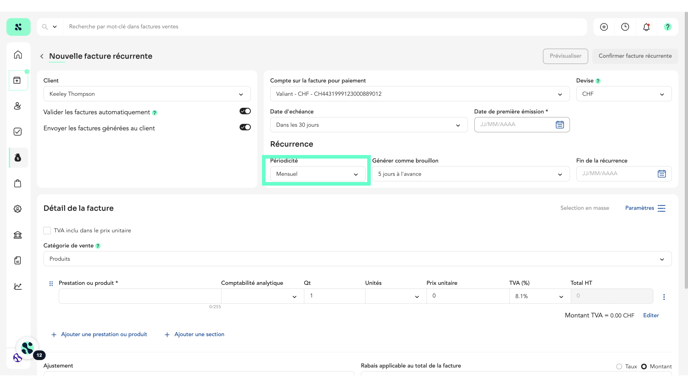Open the money bag sales sidebar icon
This screenshot has height=387, width=688.
pyautogui.click(x=18, y=158)
